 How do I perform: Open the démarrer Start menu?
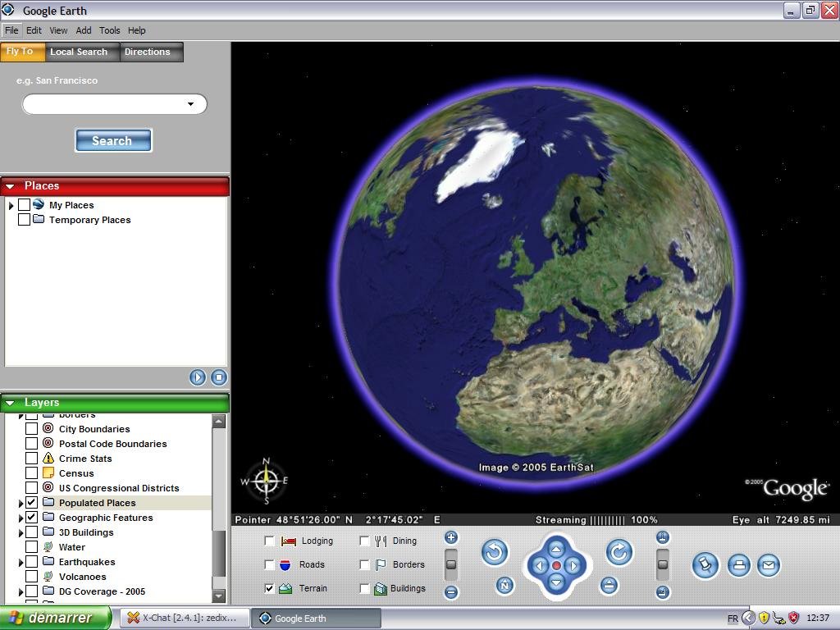pyautogui.click(x=56, y=618)
